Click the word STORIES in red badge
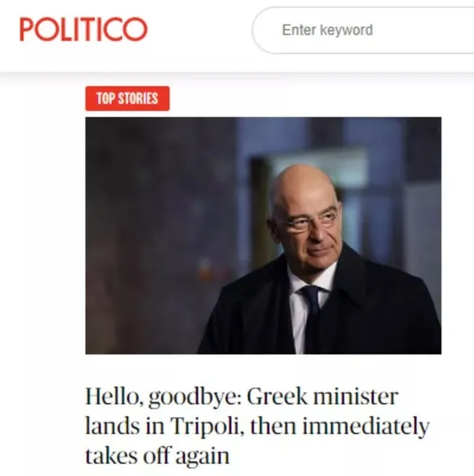This screenshot has height=476, width=474. [x=138, y=99]
